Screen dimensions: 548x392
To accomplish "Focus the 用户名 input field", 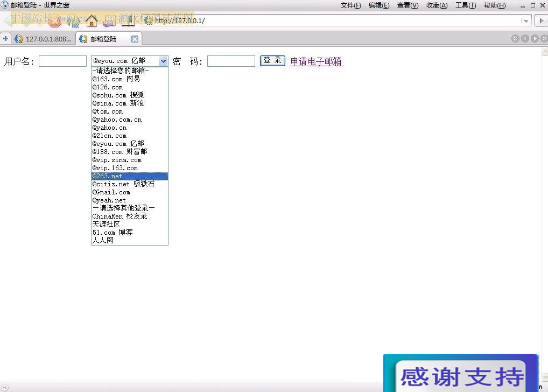I will 62,61.
